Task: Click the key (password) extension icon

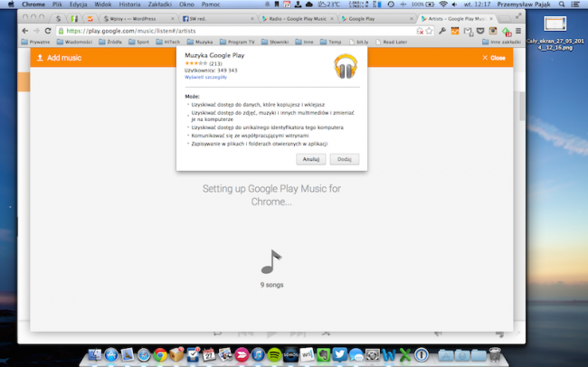Action: click(x=442, y=31)
